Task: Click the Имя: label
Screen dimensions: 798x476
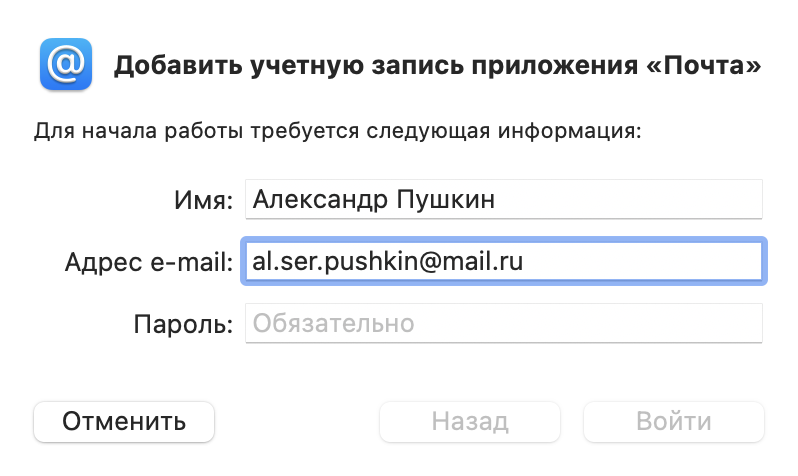Action: click(x=204, y=200)
